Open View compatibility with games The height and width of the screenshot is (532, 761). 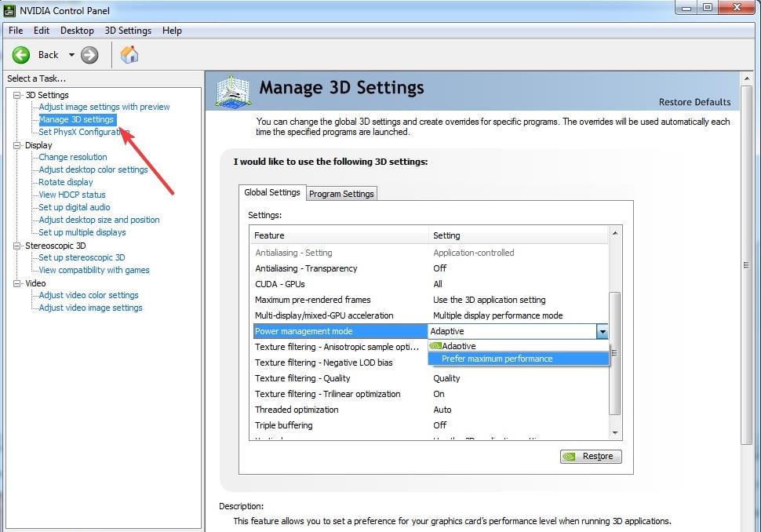94,271
